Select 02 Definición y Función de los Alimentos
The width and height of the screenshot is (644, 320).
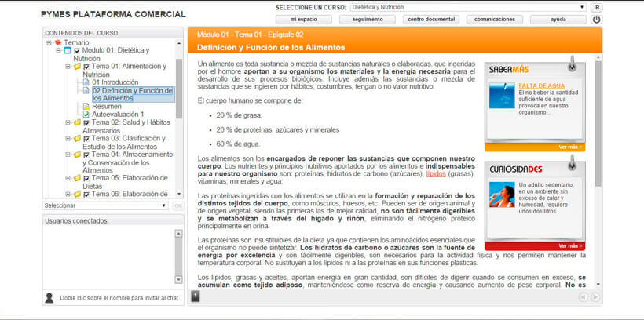click(133, 94)
